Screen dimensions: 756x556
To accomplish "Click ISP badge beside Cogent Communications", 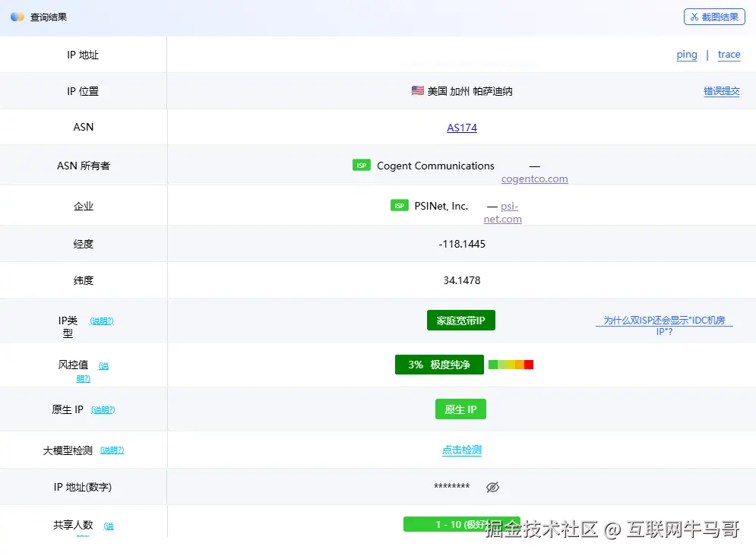I will tap(362, 166).
